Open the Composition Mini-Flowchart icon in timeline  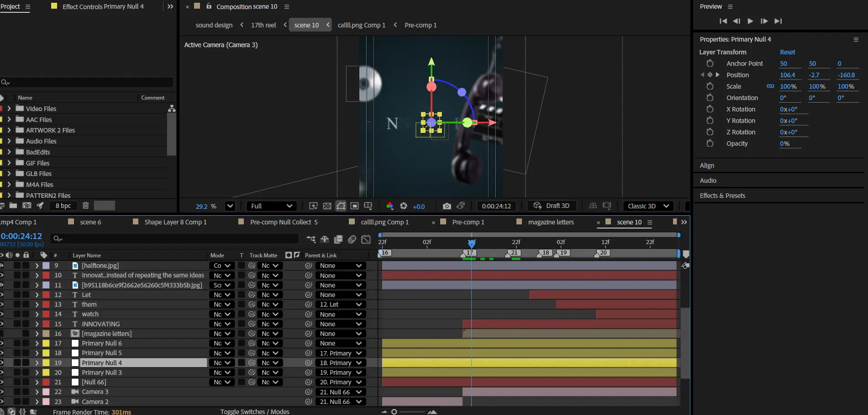311,239
